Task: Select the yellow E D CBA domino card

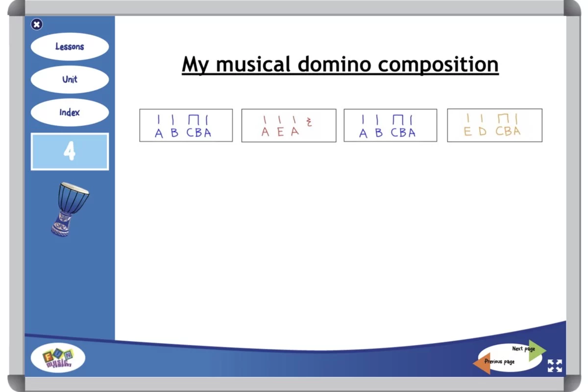Action: pos(495,125)
